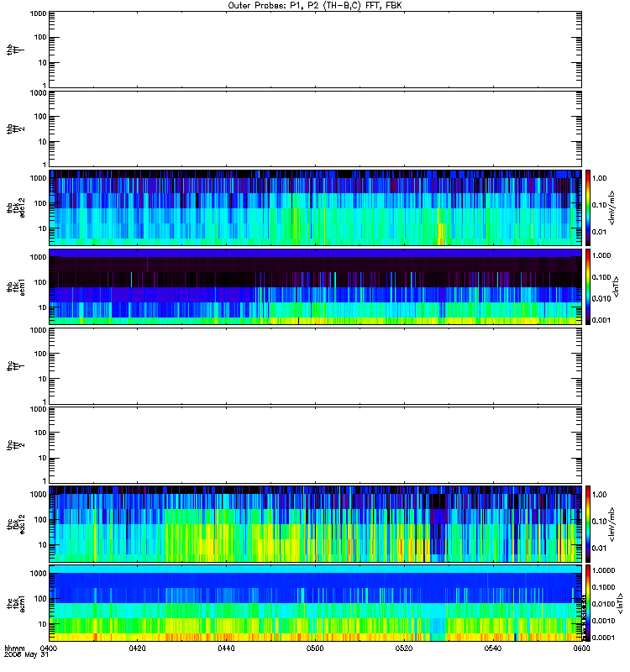Click the '0.01' tick on thb edc12 colorbar
Screen dimensions: 630x672
tap(600, 232)
